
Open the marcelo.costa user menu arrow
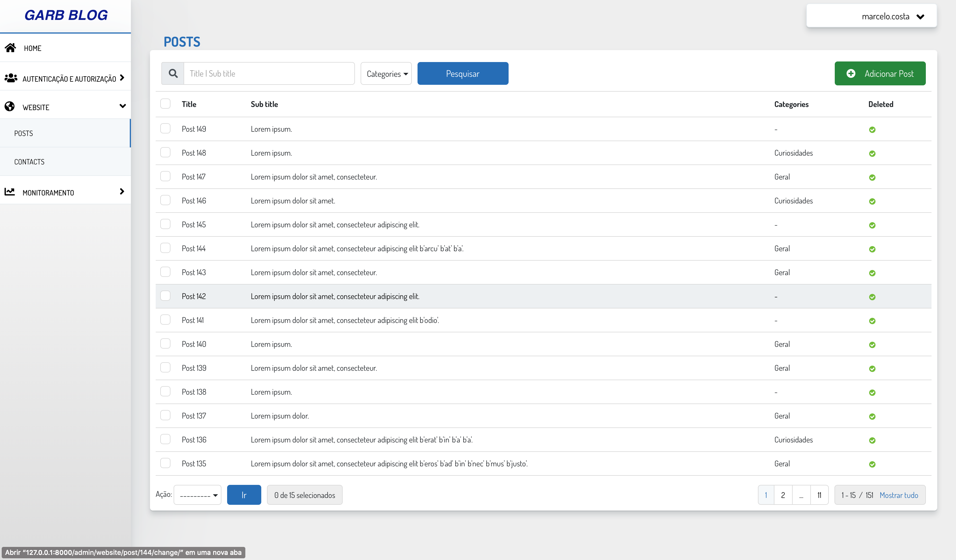[920, 16]
